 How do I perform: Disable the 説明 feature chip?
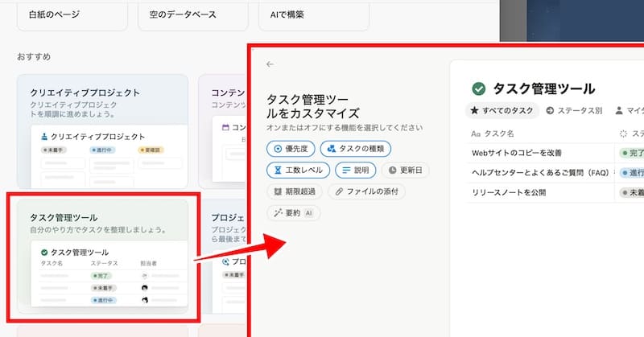(354, 170)
